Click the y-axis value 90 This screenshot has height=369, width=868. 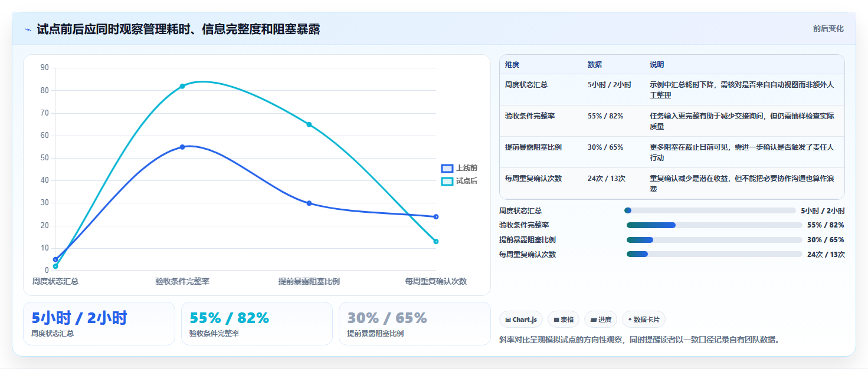point(45,68)
